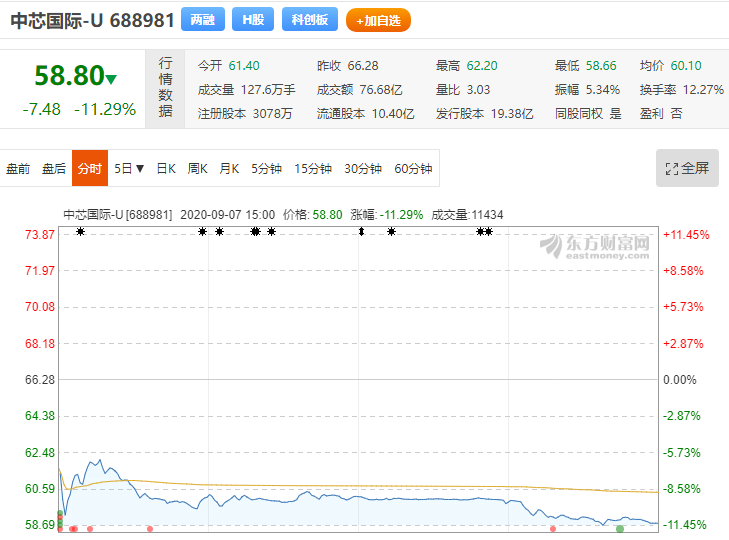Screen dimensions: 729x540
Task: Click the diamond-shaped marker on chart top
Action: [x=361, y=231]
